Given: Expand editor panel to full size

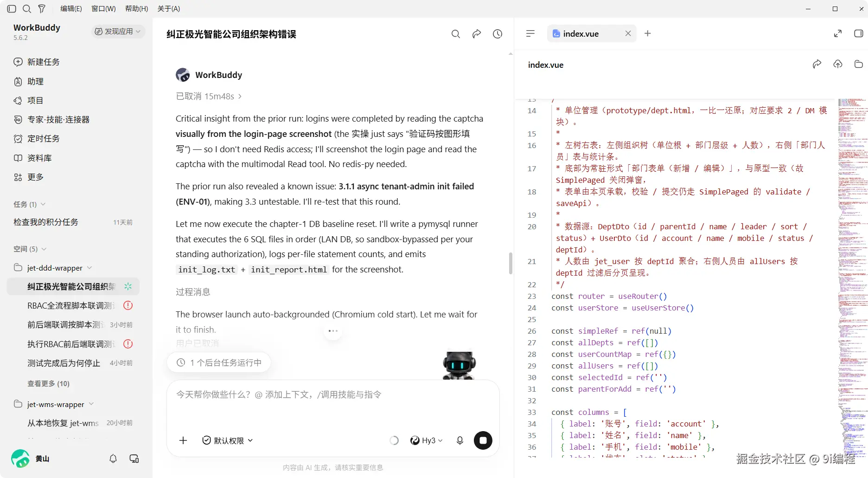Looking at the screenshot, I should pos(838,33).
